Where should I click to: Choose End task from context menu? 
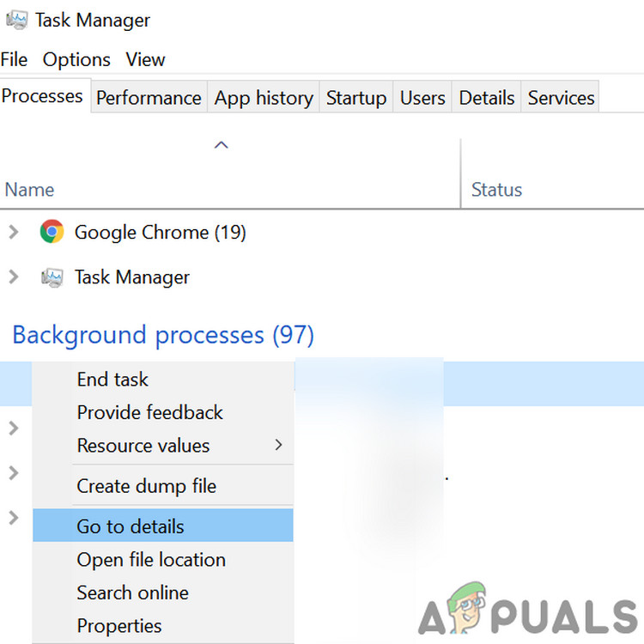[112, 380]
